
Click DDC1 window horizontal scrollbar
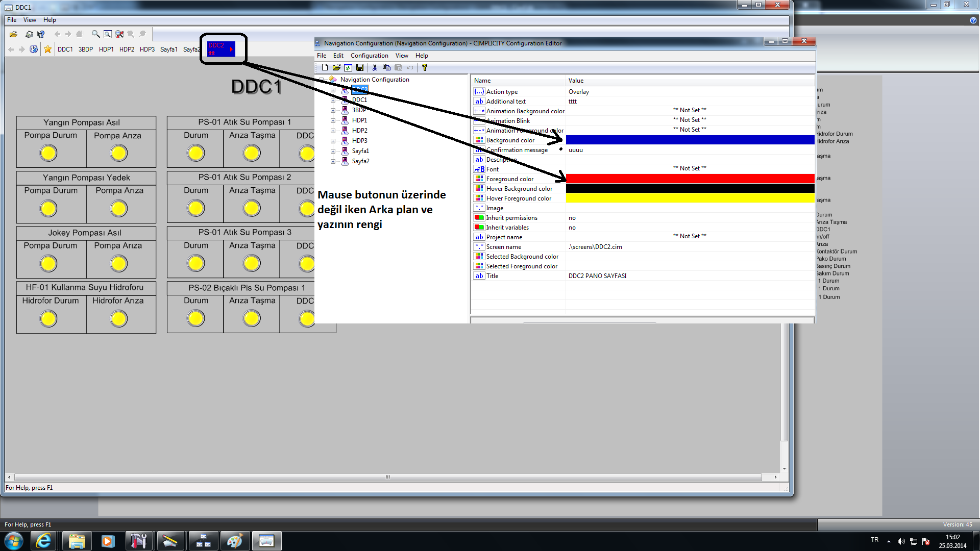[388, 478]
